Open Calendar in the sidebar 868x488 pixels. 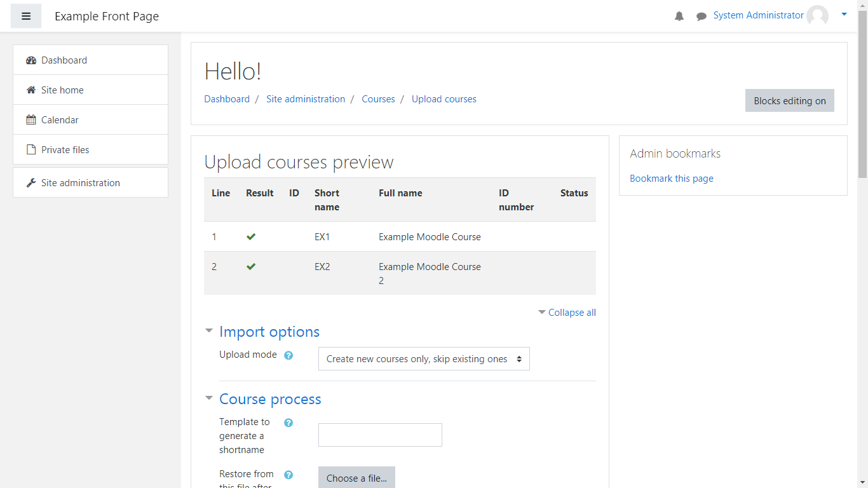tap(60, 120)
